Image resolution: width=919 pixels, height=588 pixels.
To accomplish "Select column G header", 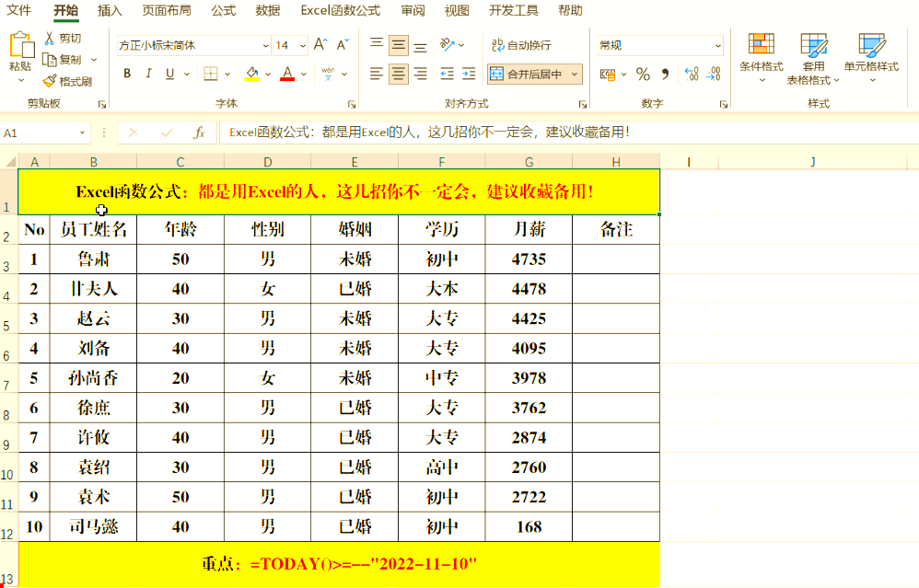I will pyautogui.click(x=529, y=162).
